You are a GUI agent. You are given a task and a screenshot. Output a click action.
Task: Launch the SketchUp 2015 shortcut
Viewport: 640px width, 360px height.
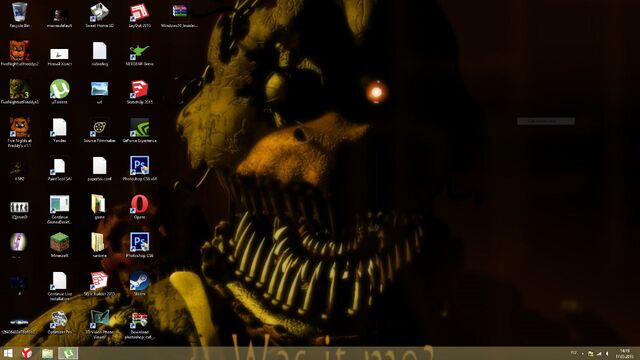coord(139,91)
